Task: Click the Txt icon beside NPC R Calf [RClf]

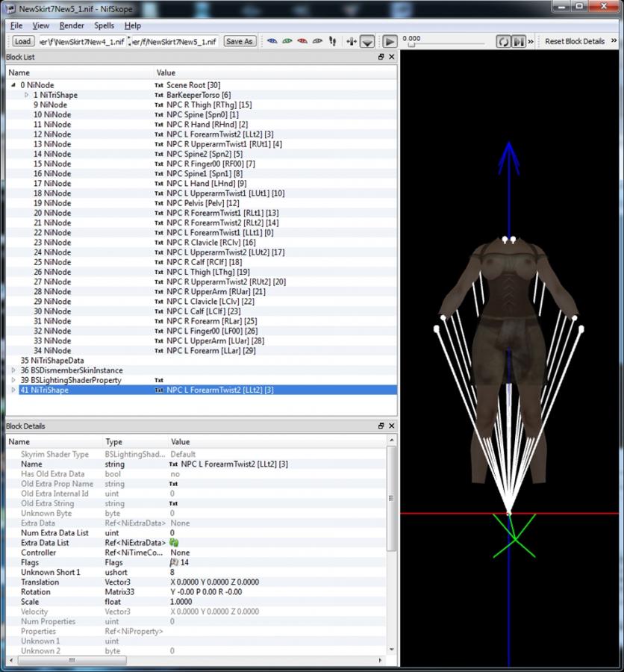Action: [x=159, y=262]
